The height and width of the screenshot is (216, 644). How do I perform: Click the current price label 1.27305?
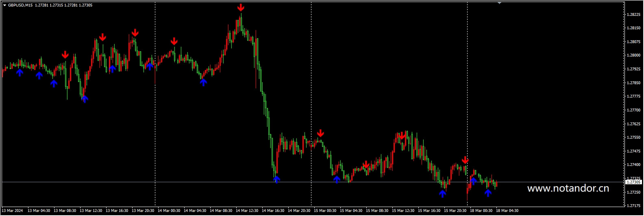coord(633,182)
